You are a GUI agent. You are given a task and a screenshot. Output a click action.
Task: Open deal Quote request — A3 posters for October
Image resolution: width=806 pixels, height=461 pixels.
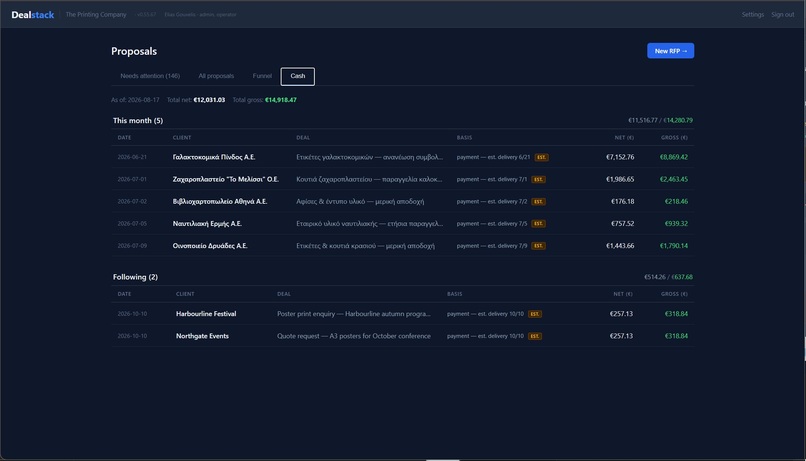tap(354, 336)
